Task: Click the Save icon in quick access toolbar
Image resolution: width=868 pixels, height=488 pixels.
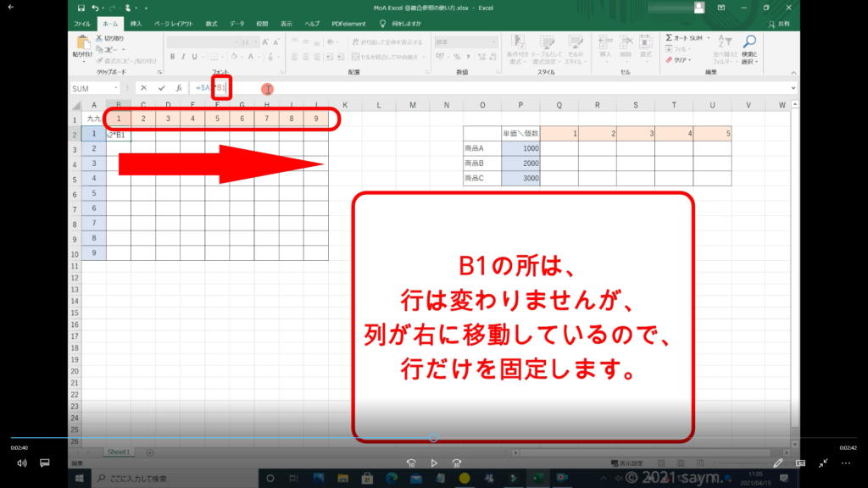Action: pyautogui.click(x=81, y=8)
